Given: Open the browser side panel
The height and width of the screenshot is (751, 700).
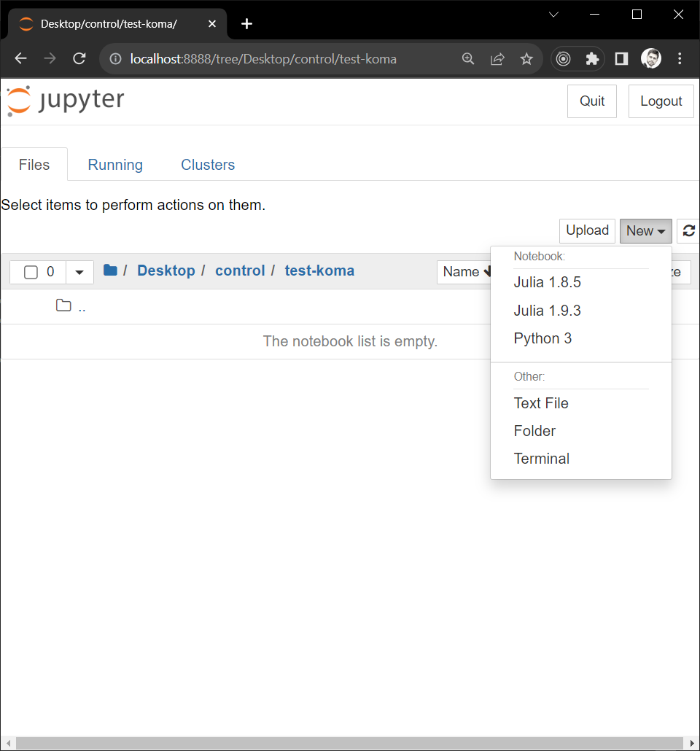Looking at the screenshot, I should click(x=621, y=59).
